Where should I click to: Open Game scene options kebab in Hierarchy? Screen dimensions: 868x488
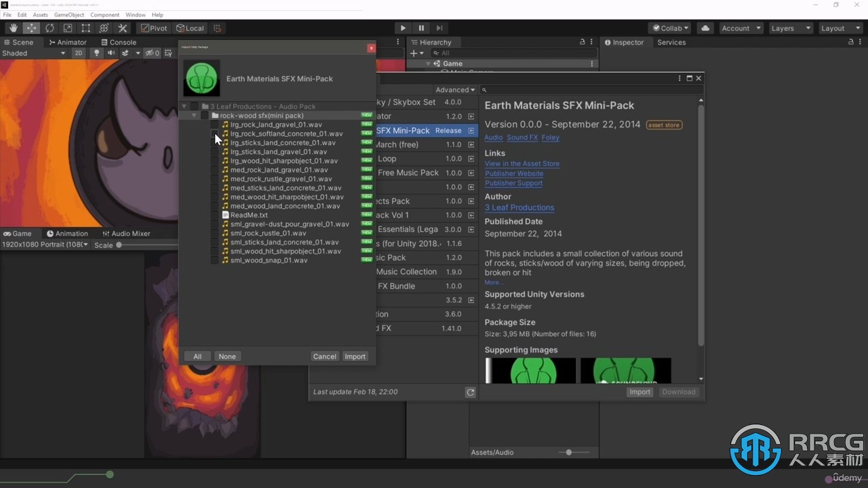click(592, 64)
